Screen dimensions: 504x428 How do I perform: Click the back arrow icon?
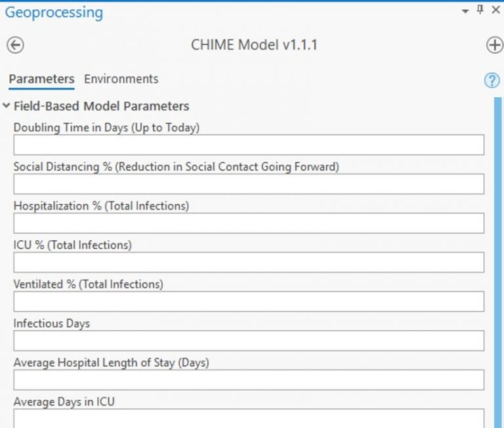coord(15,45)
